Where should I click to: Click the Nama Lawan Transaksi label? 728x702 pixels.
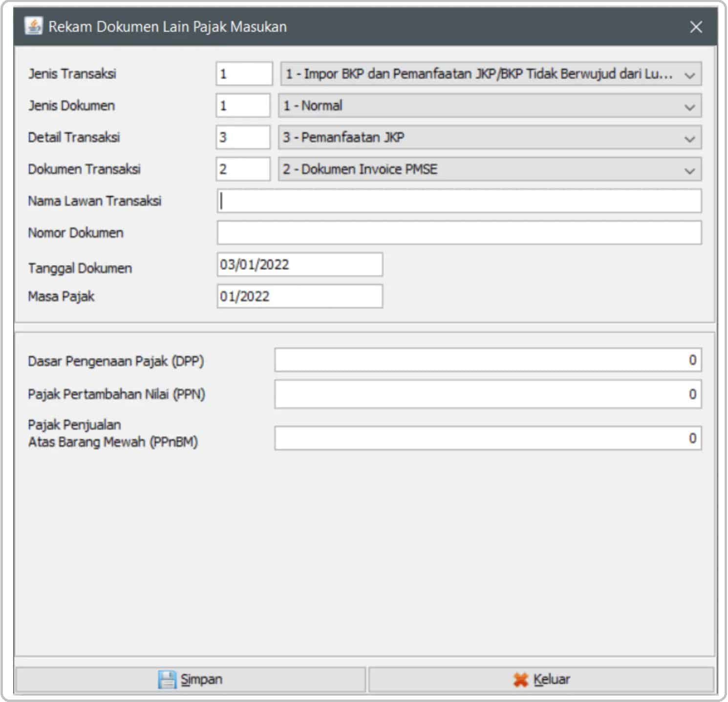click(95, 201)
